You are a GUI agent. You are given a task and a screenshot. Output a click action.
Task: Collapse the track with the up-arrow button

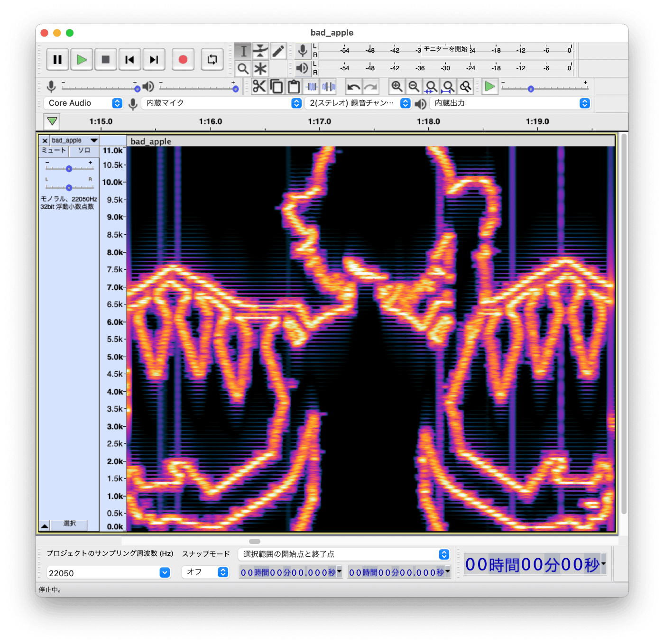44,525
